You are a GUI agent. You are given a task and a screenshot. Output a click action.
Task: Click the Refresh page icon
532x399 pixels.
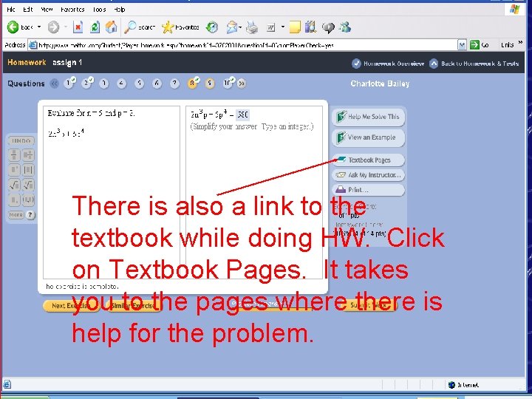(95, 27)
